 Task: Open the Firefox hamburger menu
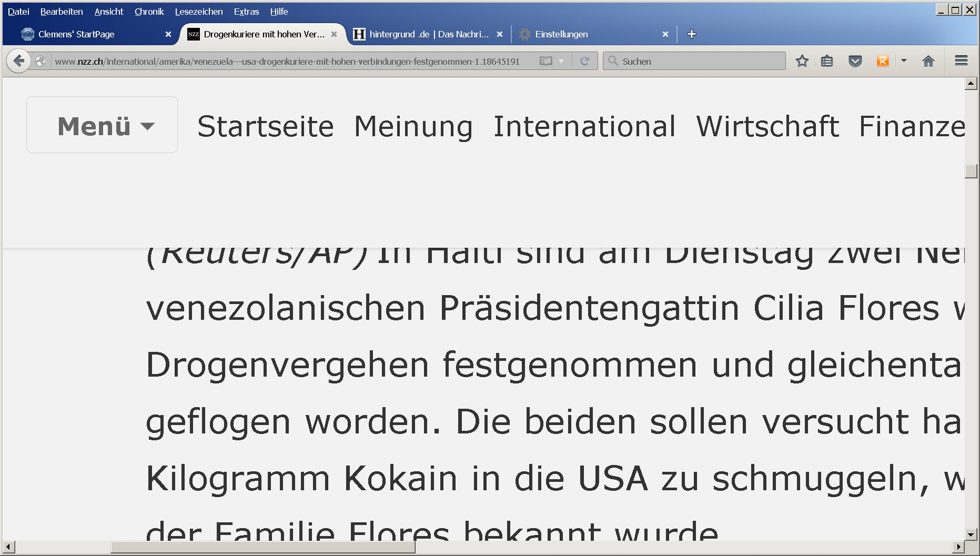pyautogui.click(x=961, y=61)
